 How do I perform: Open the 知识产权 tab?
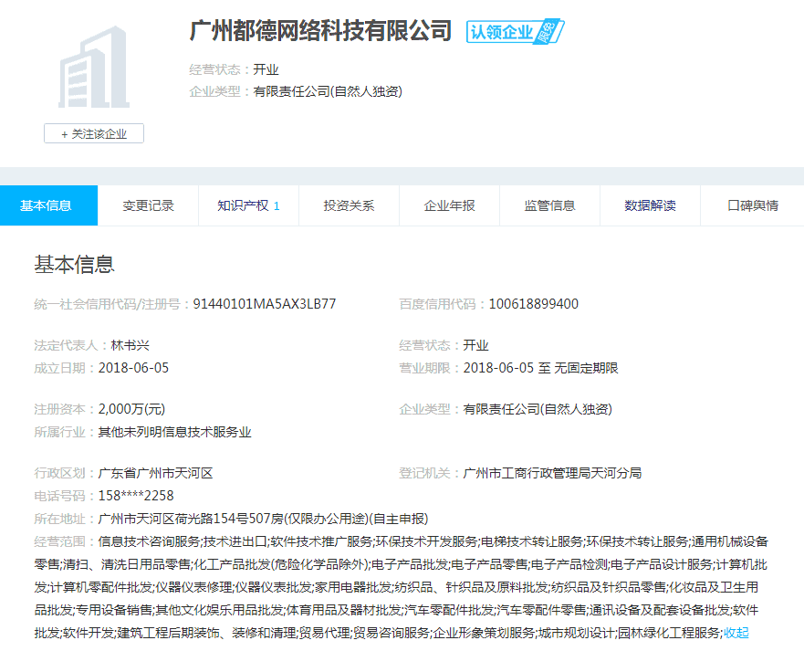tap(249, 205)
